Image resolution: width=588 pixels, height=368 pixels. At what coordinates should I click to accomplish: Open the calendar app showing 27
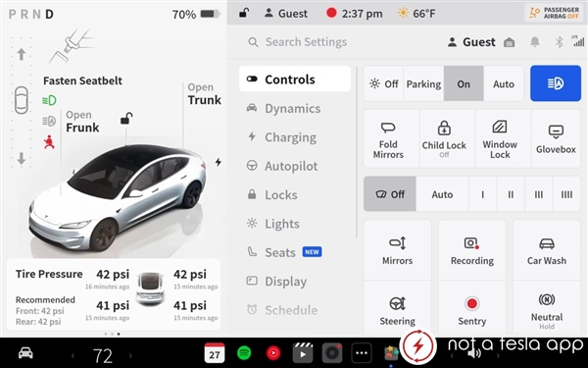pos(215,353)
